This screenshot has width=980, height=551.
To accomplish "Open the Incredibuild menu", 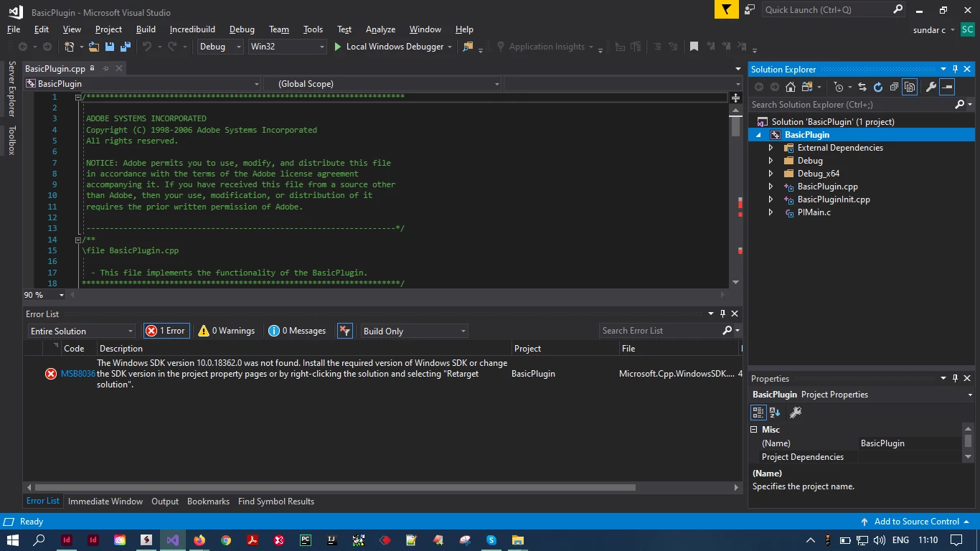I will click(x=192, y=29).
